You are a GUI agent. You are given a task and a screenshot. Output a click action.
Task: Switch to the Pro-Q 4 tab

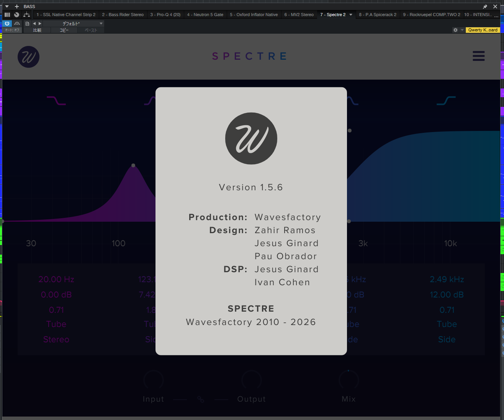pos(165,15)
